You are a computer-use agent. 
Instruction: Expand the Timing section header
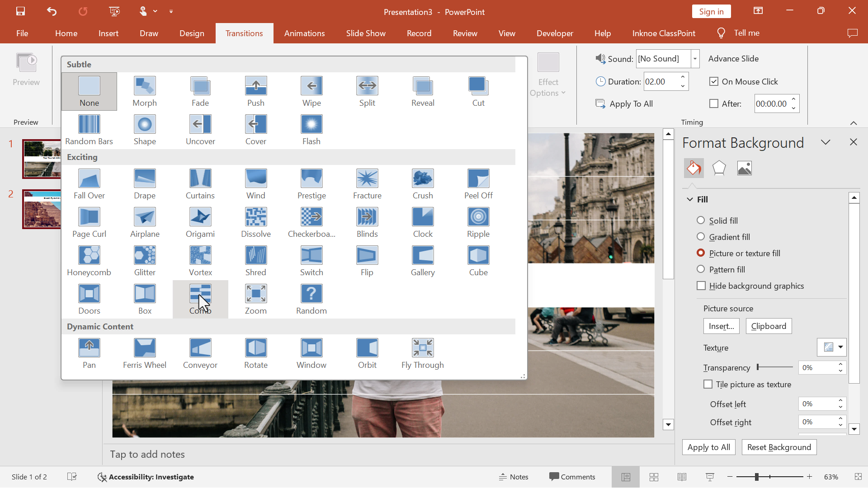tap(855, 122)
